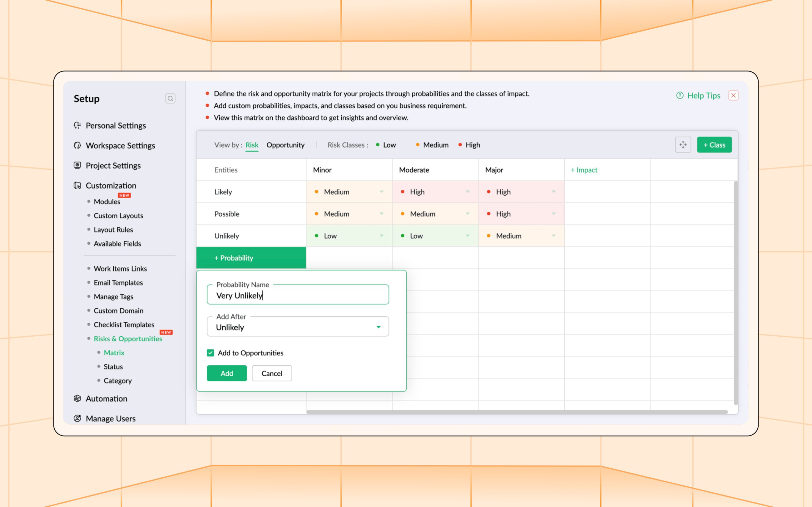Click the Add button in the dialog

click(x=227, y=373)
